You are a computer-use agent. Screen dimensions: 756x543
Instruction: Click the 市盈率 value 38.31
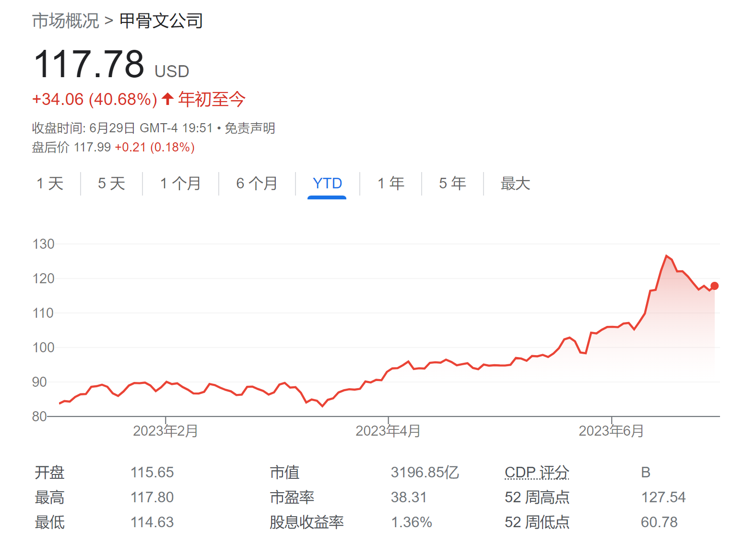click(x=409, y=497)
